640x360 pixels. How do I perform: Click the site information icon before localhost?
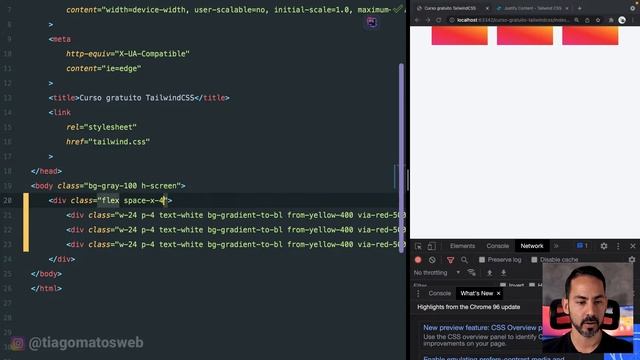pyautogui.click(x=452, y=20)
